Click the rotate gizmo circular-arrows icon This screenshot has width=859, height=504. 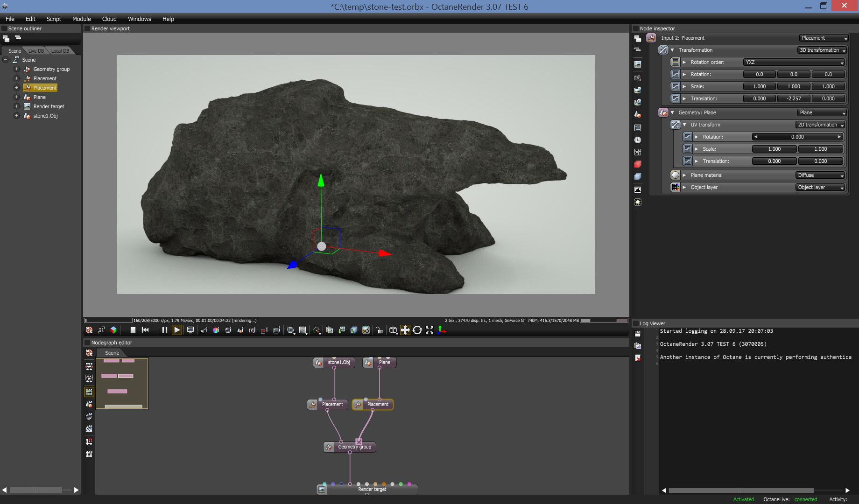[x=417, y=330]
